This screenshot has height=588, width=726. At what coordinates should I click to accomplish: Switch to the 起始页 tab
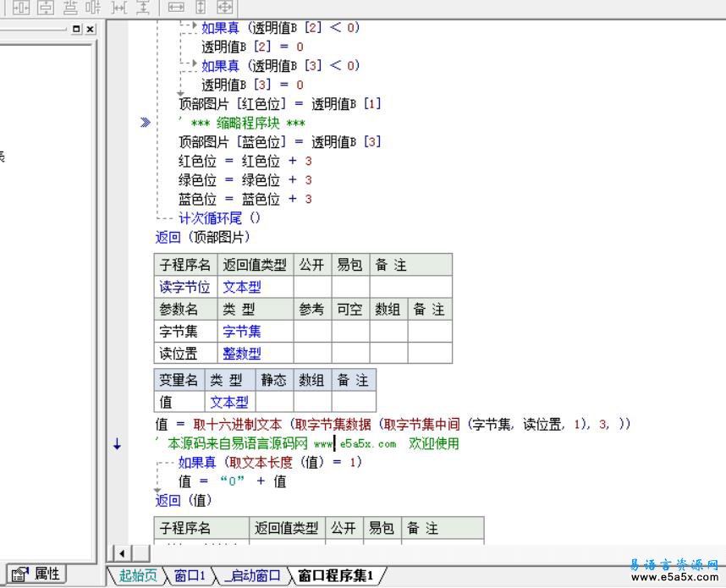pos(138,575)
